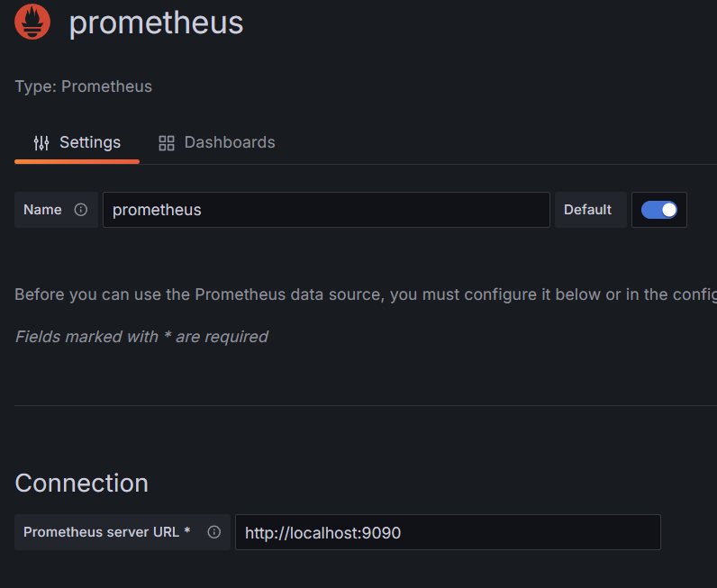
Task: Click the 'Prometheus server URL *' label
Action: (x=106, y=532)
